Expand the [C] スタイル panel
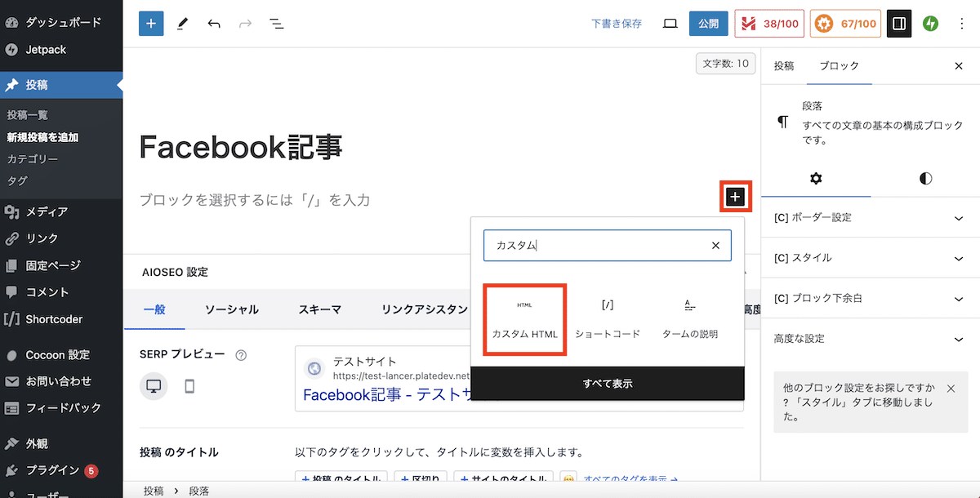This screenshot has width=980, height=498. [871, 258]
